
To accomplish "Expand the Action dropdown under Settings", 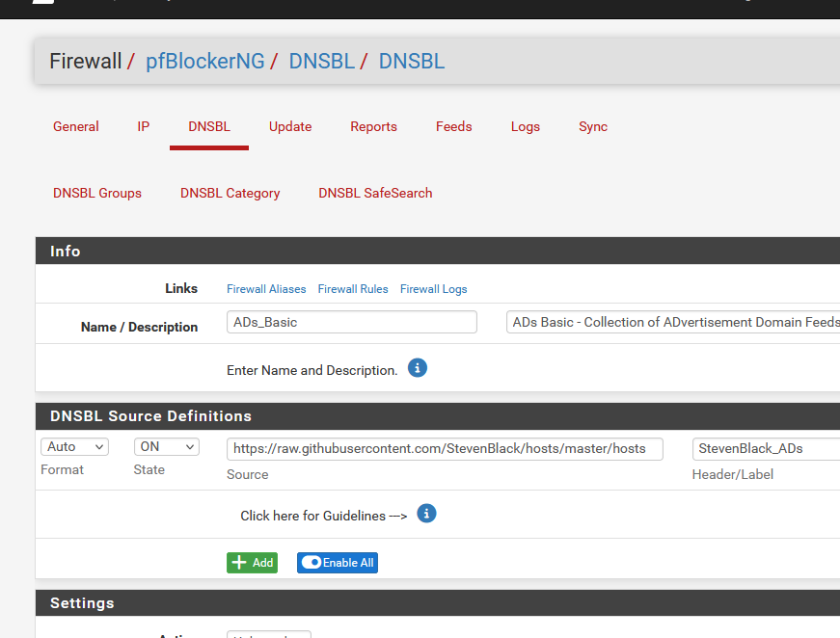I will (268, 634).
